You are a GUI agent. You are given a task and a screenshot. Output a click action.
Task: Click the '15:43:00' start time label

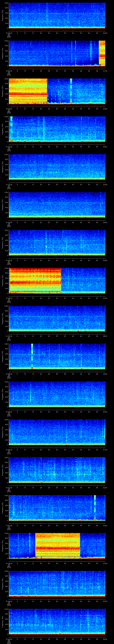pos(9,563)
